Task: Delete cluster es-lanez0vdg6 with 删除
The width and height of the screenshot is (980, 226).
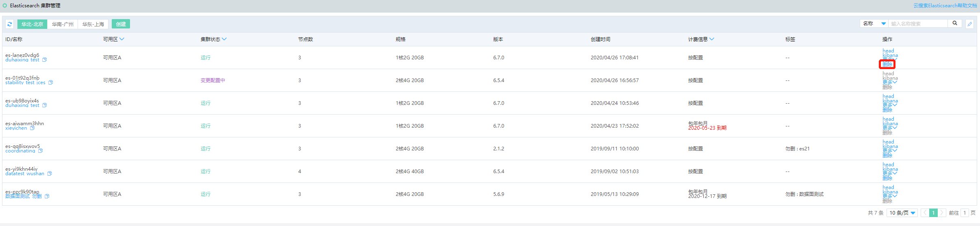Action: 887,64
